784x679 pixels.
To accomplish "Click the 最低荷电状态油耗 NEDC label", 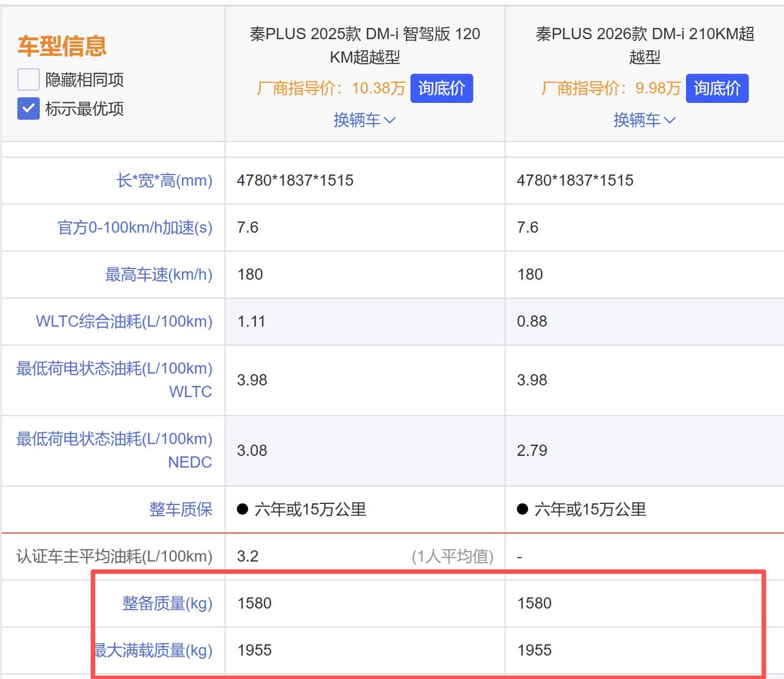I will (115, 450).
